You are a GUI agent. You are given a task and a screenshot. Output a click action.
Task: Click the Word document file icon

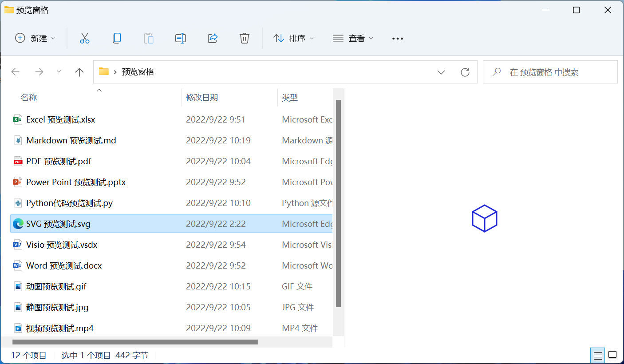click(18, 265)
